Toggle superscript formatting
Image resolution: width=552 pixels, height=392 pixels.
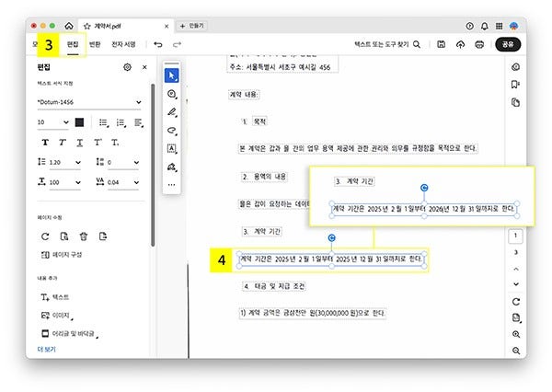click(x=98, y=143)
